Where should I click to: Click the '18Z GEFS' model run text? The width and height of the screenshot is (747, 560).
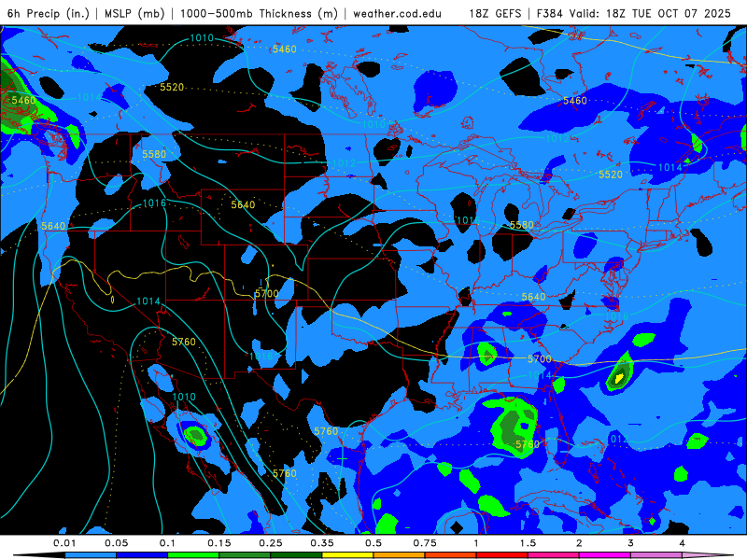pyautogui.click(x=495, y=13)
